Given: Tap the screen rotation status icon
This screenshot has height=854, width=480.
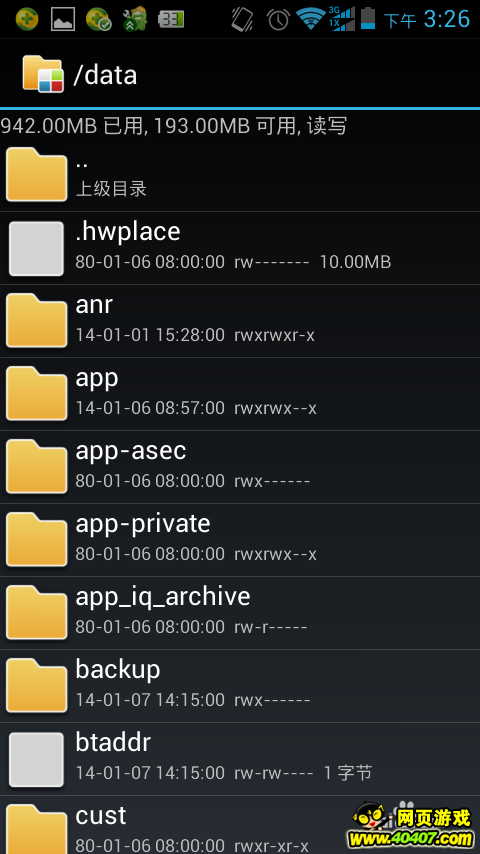Looking at the screenshot, I should coord(242,19).
